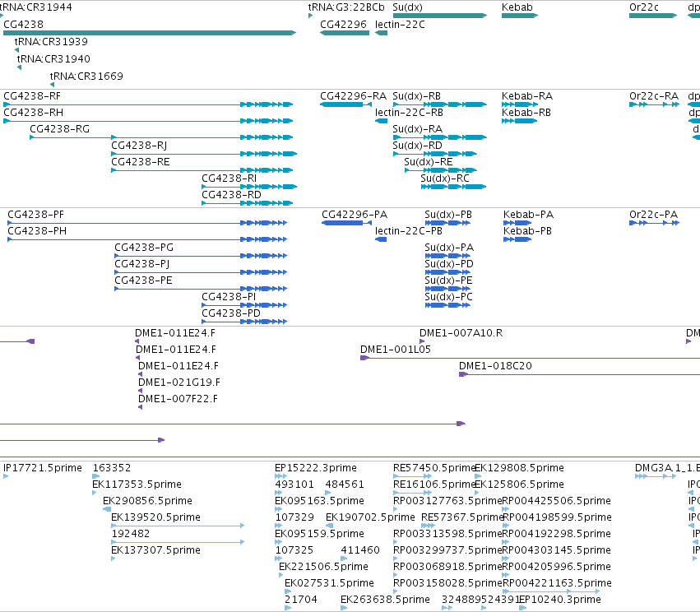
Task: Select lectin-22C-RB transcript label
Action: (409, 113)
